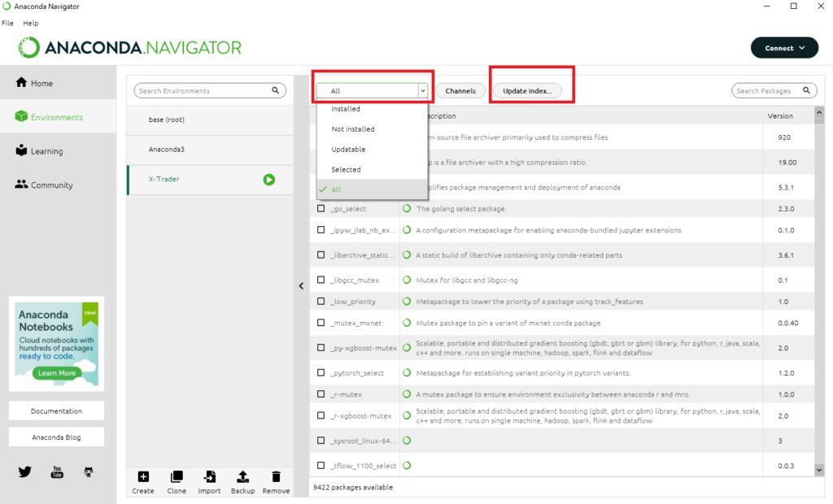Collapse the environments panel with left arrow
Viewport: 833px width, 504px height.
click(x=301, y=285)
